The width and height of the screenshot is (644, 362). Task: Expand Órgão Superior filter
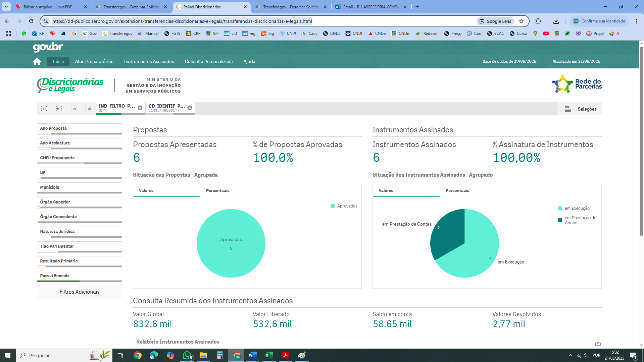point(80,202)
